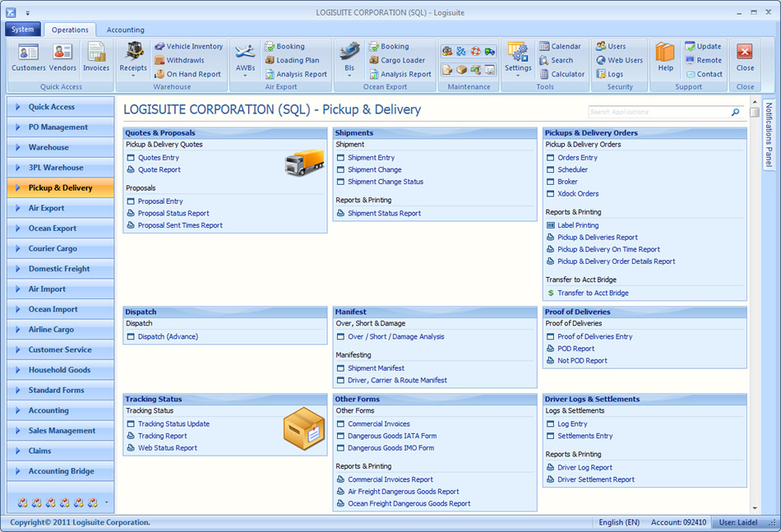Image resolution: width=781 pixels, height=532 pixels.
Task: Open Orders Entry link
Action: coord(577,157)
